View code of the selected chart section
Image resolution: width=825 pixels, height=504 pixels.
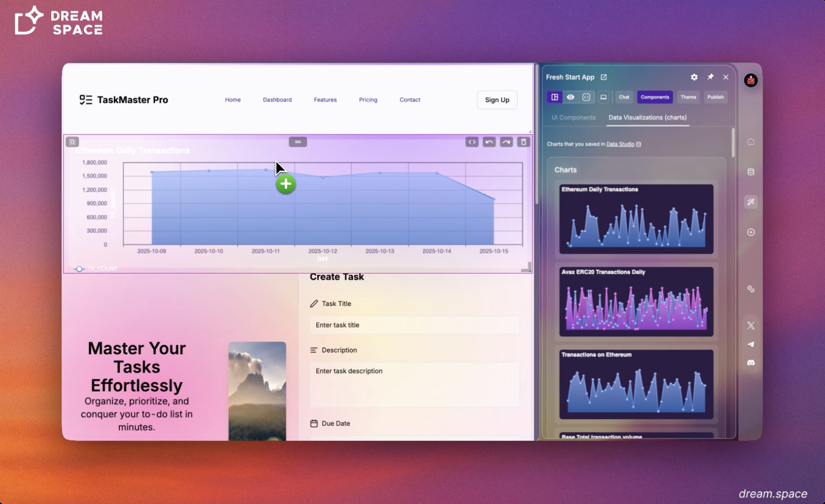pyautogui.click(x=472, y=142)
